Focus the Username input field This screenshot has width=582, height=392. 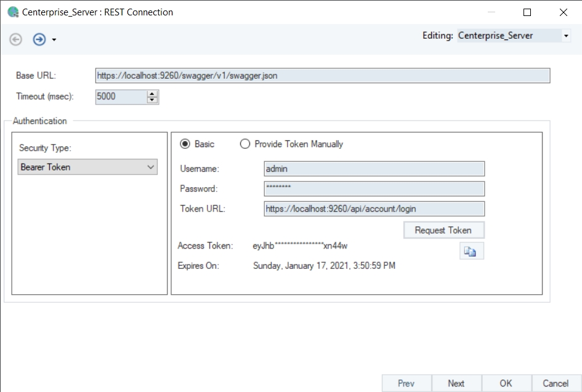click(374, 169)
